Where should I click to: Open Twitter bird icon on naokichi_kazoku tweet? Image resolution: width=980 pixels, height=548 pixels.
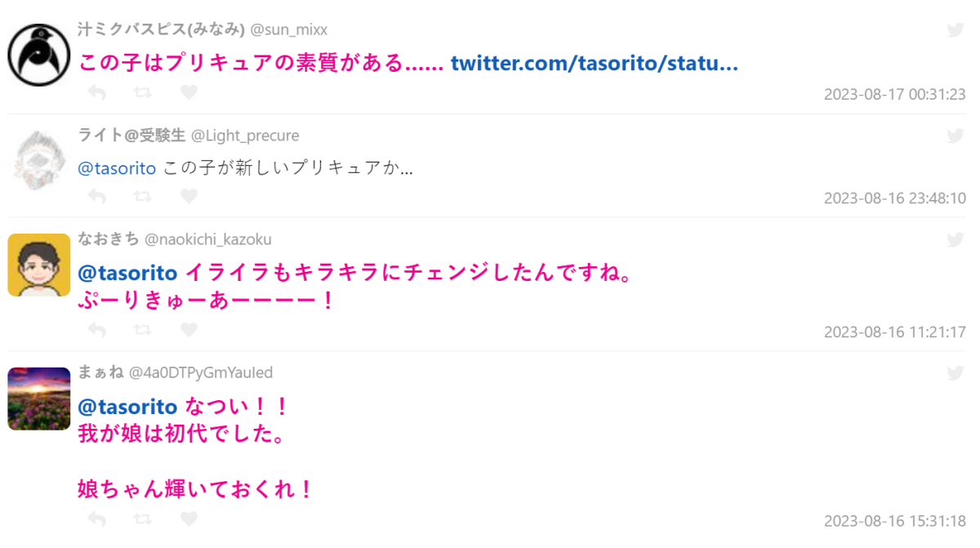(x=955, y=240)
